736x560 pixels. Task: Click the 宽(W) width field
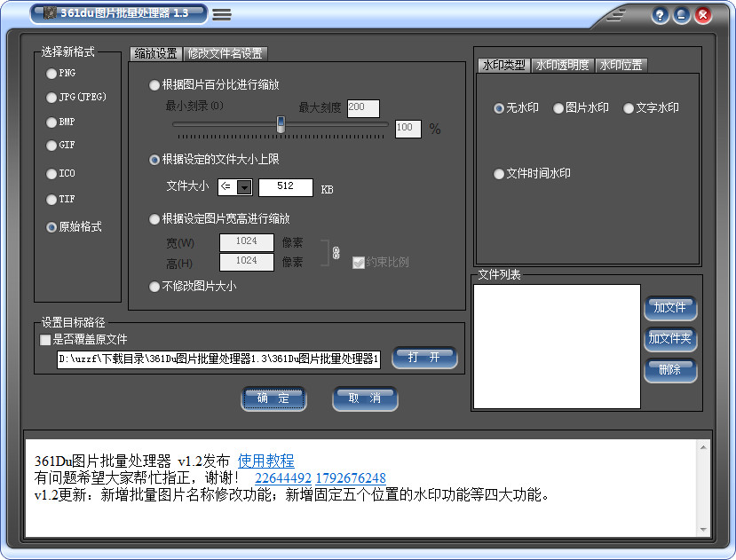tap(247, 242)
